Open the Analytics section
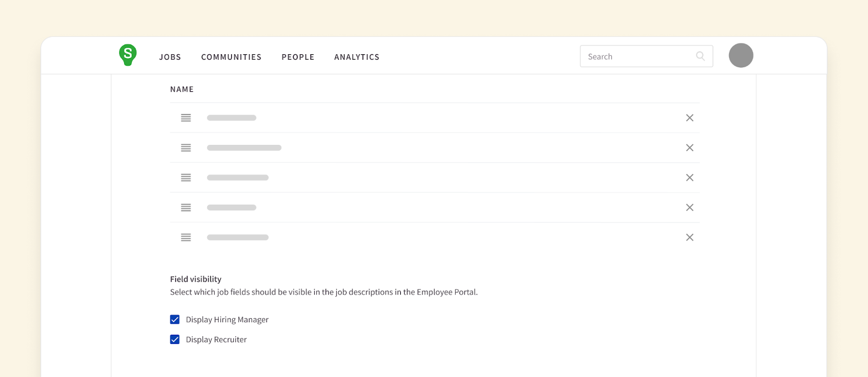 [x=356, y=57]
